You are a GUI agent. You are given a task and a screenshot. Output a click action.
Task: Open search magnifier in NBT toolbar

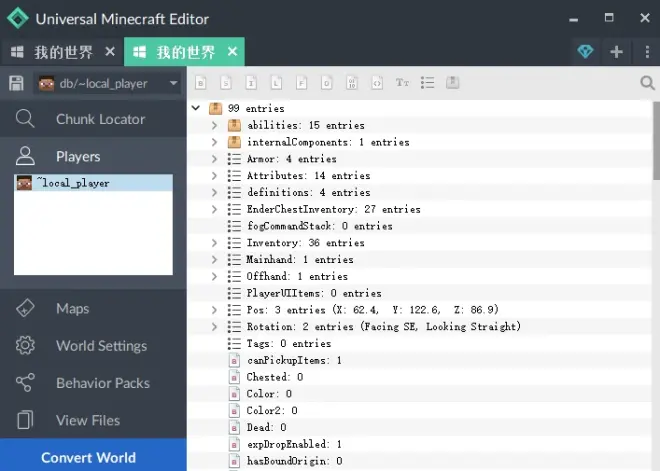[x=647, y=83]
